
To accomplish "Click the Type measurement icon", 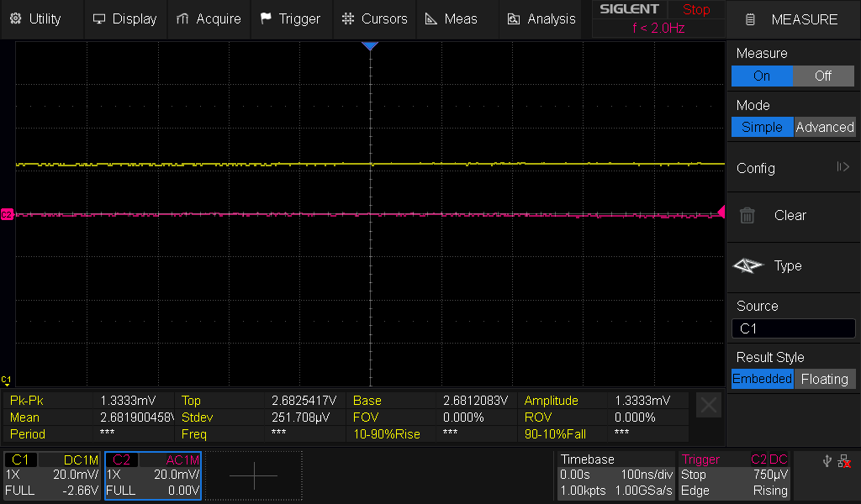I will coord(747,266).
